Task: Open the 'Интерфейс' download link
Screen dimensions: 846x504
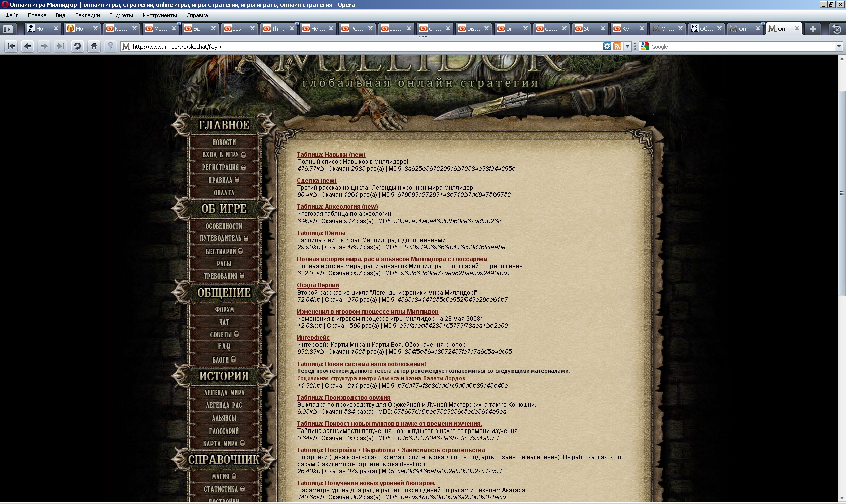Action: point(313,338)
